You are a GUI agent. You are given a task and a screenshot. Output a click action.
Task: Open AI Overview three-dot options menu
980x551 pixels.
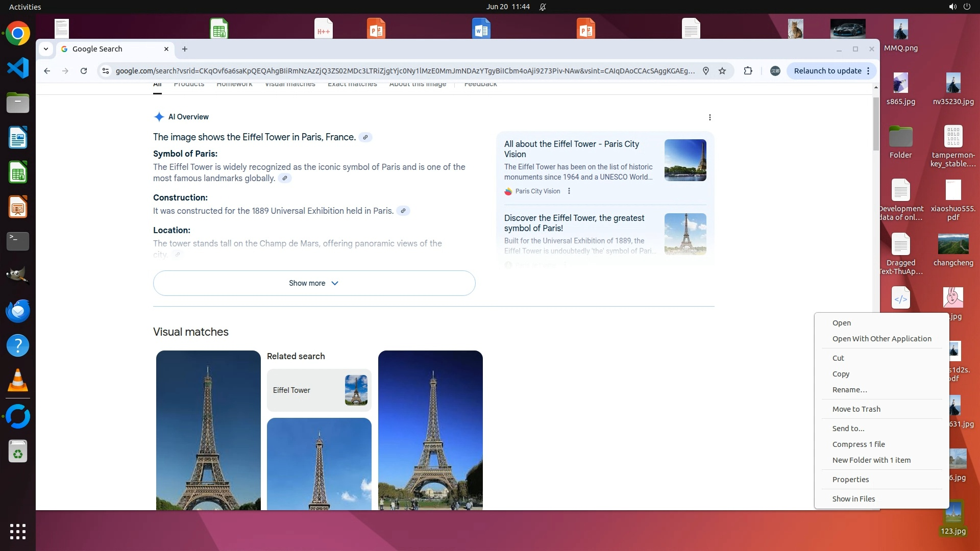(x=709, y=117)
